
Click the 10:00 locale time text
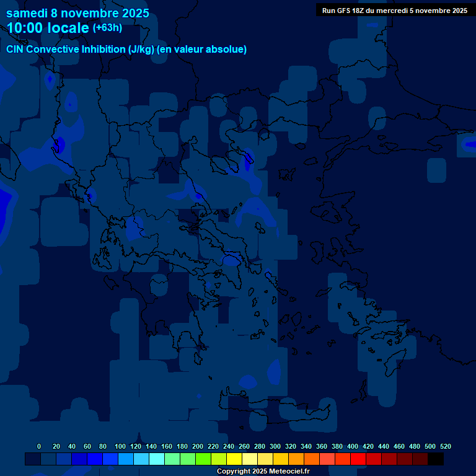click(x=48, y=28)
